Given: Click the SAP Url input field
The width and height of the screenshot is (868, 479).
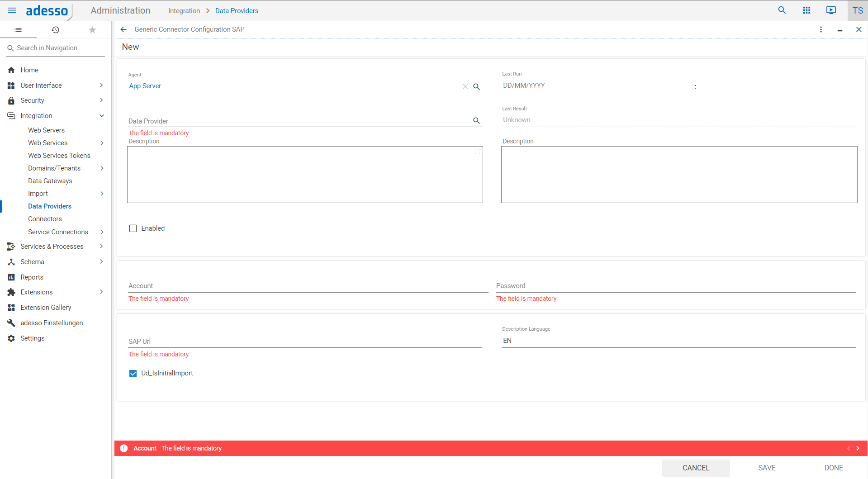Looking at the screenshot, I should pos(305,341).
